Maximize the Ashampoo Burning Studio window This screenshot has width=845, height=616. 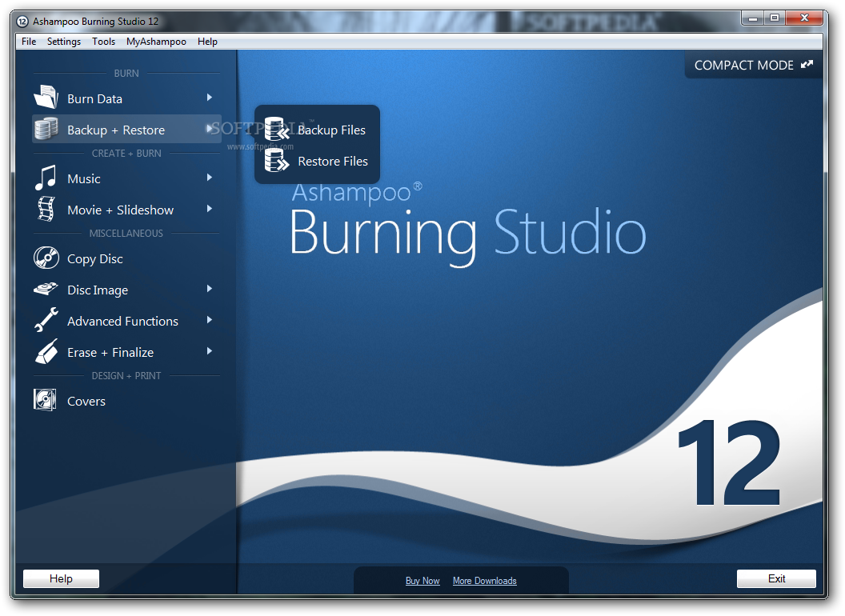tap(775, 18)
